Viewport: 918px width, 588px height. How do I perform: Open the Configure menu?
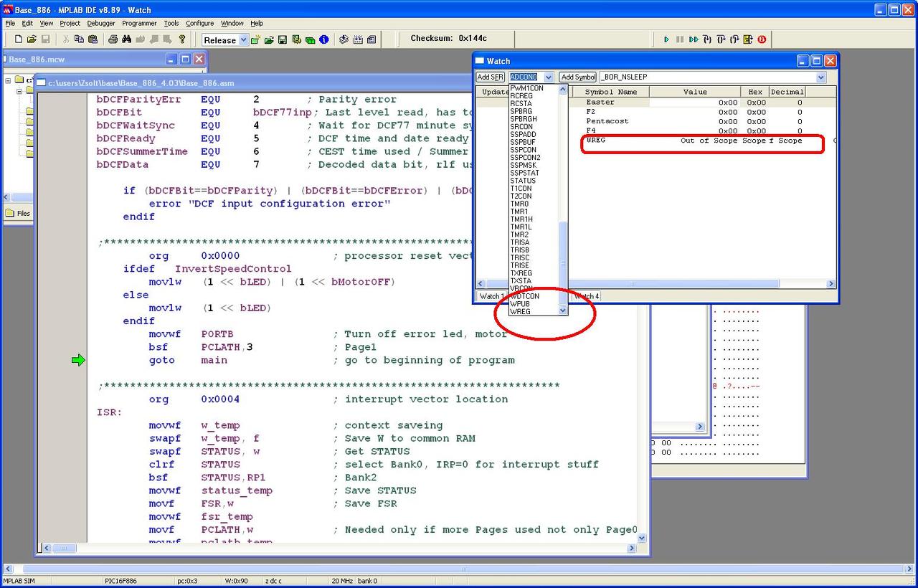[x=200, y=23]
